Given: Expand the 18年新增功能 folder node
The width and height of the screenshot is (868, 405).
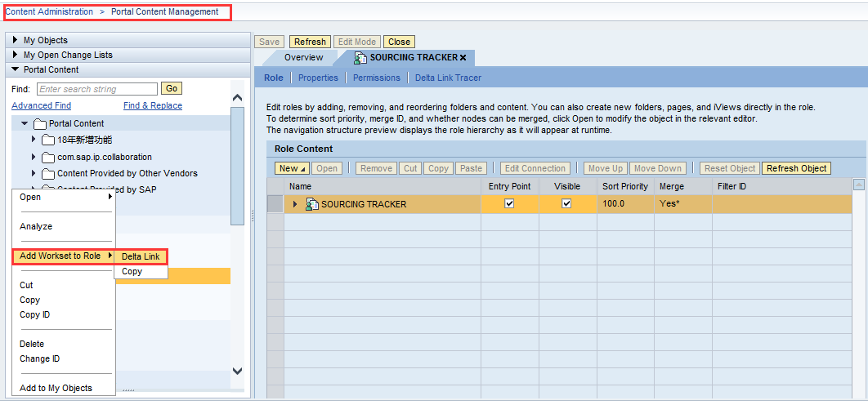Looking at the screenshot, I should pos(34,140).
